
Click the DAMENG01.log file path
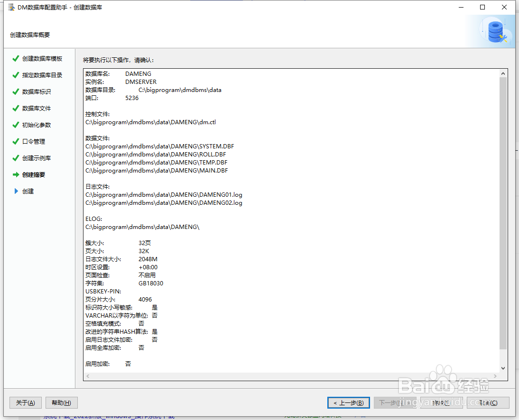[164, 194]
